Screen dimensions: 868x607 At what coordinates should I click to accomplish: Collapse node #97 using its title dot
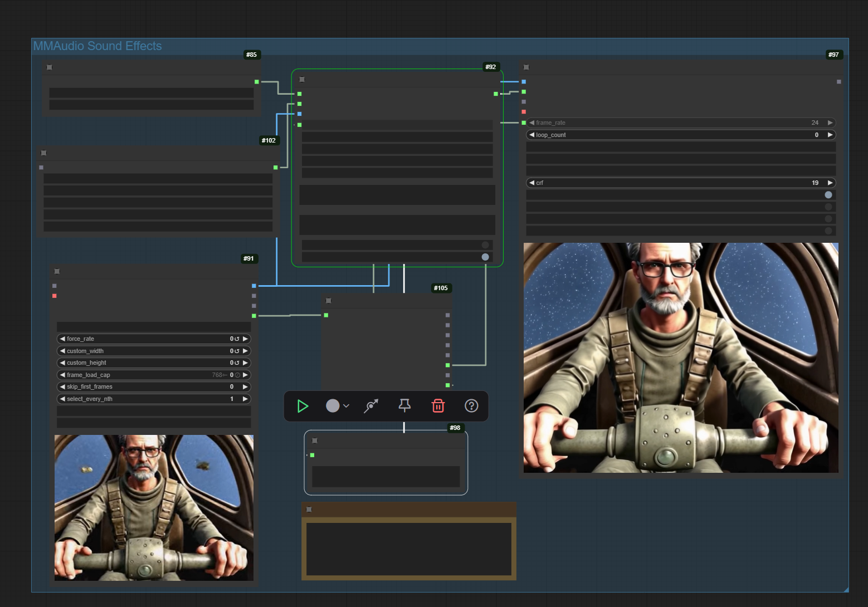click(526, 67)
